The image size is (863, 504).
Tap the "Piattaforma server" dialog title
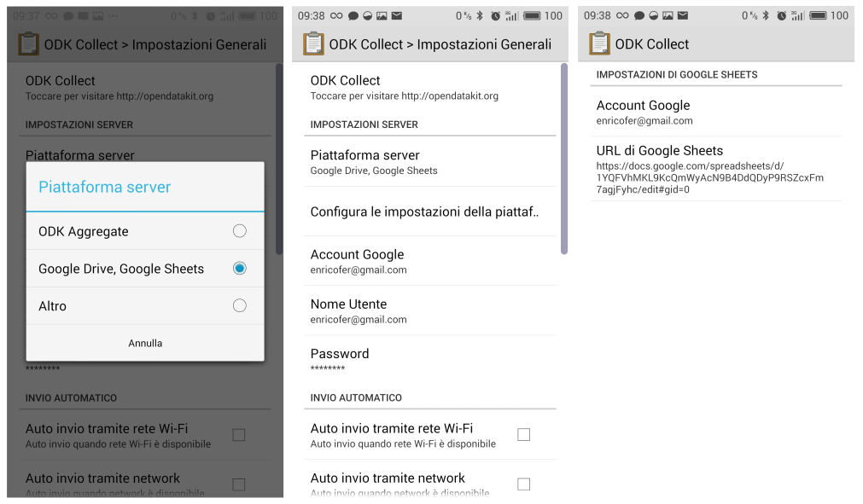[x=105, y=187]
